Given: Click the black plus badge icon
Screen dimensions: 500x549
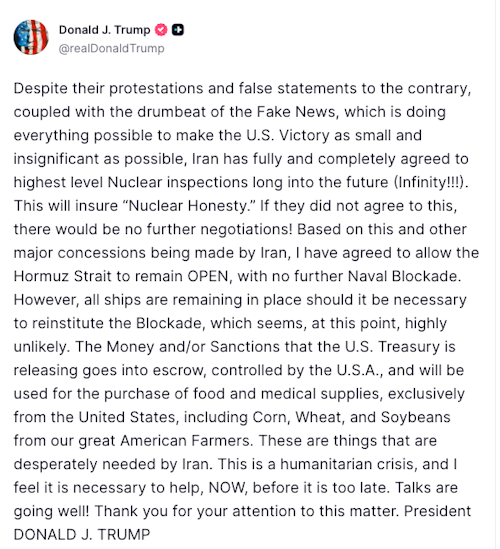Looking at the screenshot, I should coord(178,30).
